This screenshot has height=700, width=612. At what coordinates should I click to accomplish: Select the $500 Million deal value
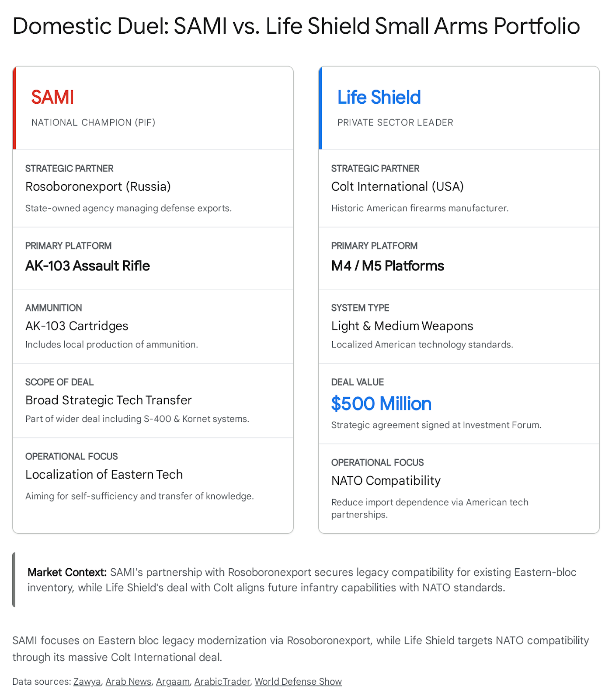[x=381, y=404]
